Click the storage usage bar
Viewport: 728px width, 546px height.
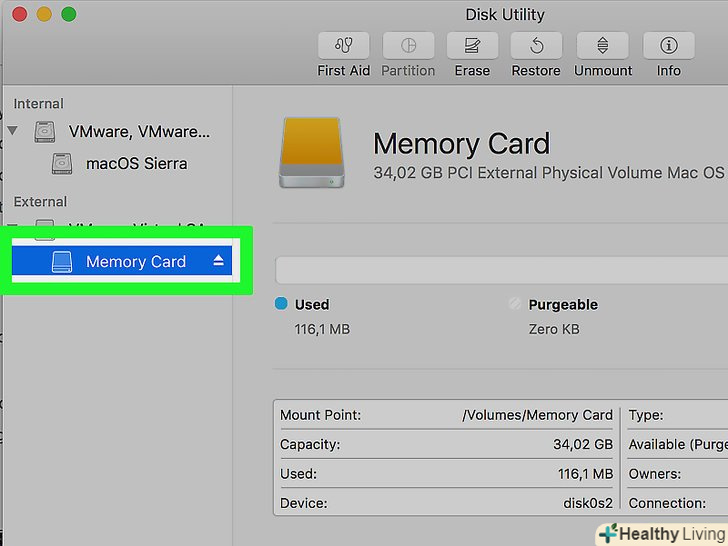click(500, 271)
